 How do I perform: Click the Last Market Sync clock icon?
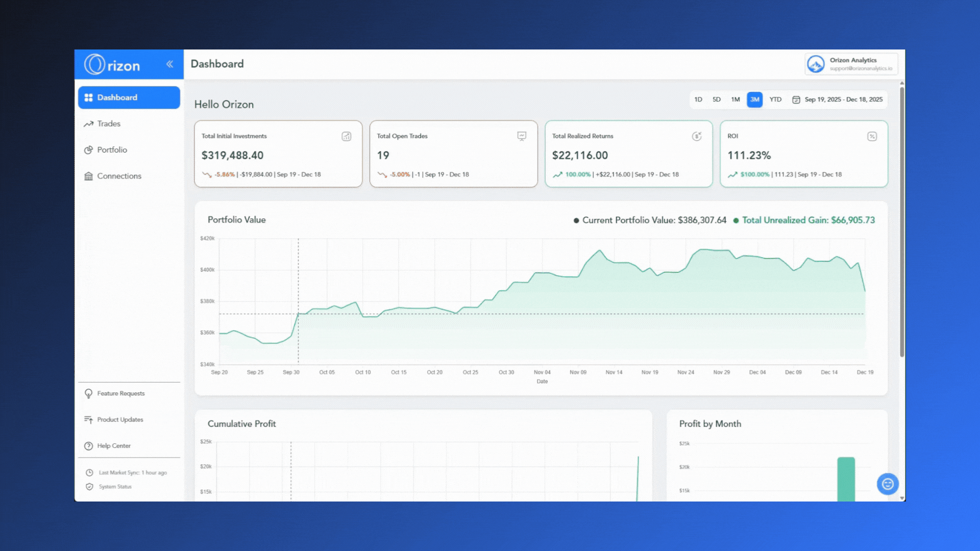coord(89,473)
